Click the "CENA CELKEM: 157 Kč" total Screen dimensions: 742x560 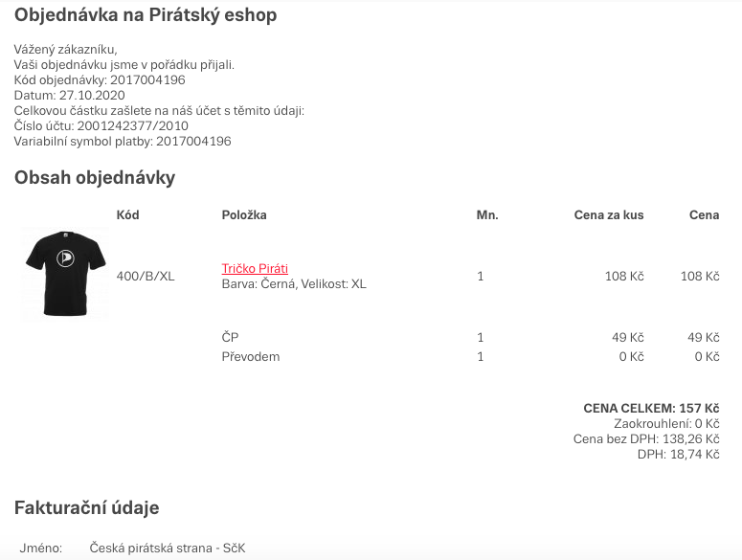(651, 409)
